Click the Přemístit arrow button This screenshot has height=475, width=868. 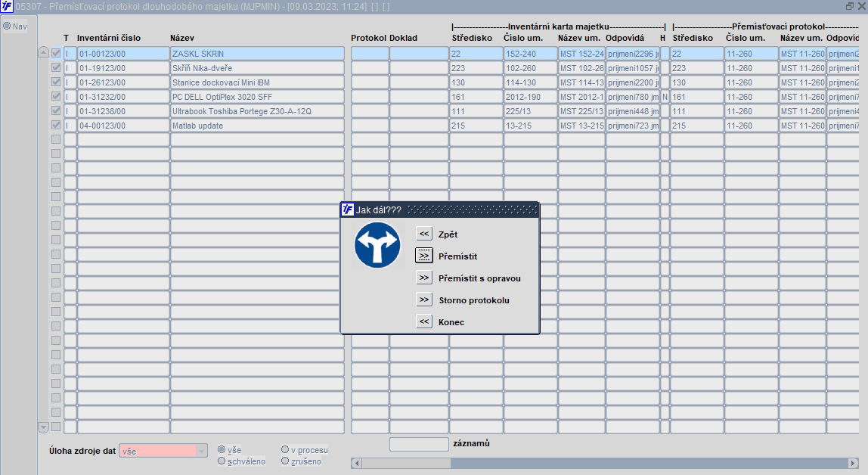coord(424,256)
